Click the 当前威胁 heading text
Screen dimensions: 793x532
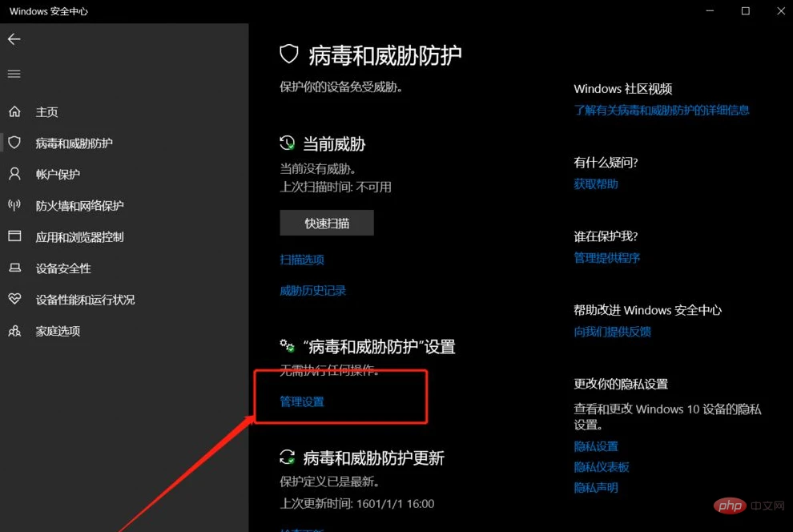(x=334, y=144)
